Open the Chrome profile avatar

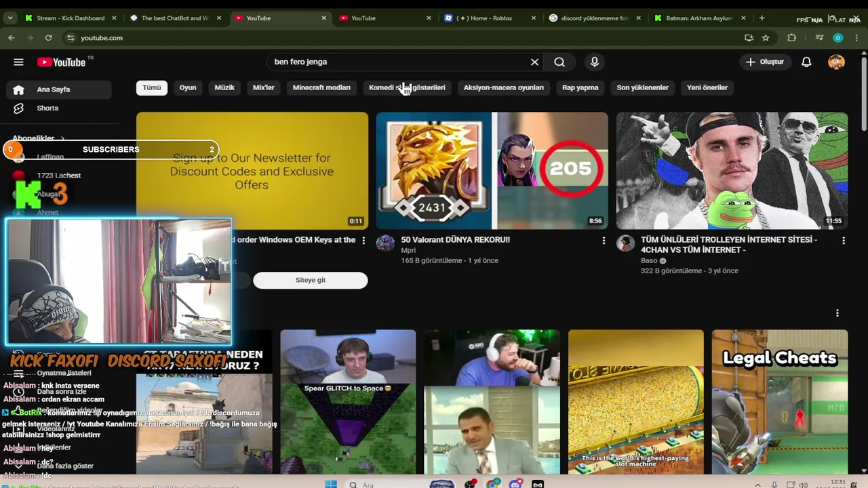pyautogui.click(x=837, y=38)
